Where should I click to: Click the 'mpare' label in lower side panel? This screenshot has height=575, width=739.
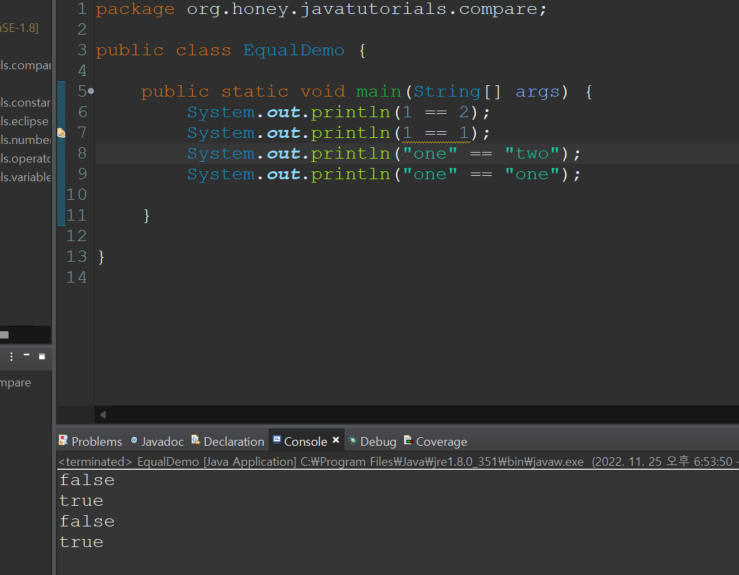coord(16,383)
